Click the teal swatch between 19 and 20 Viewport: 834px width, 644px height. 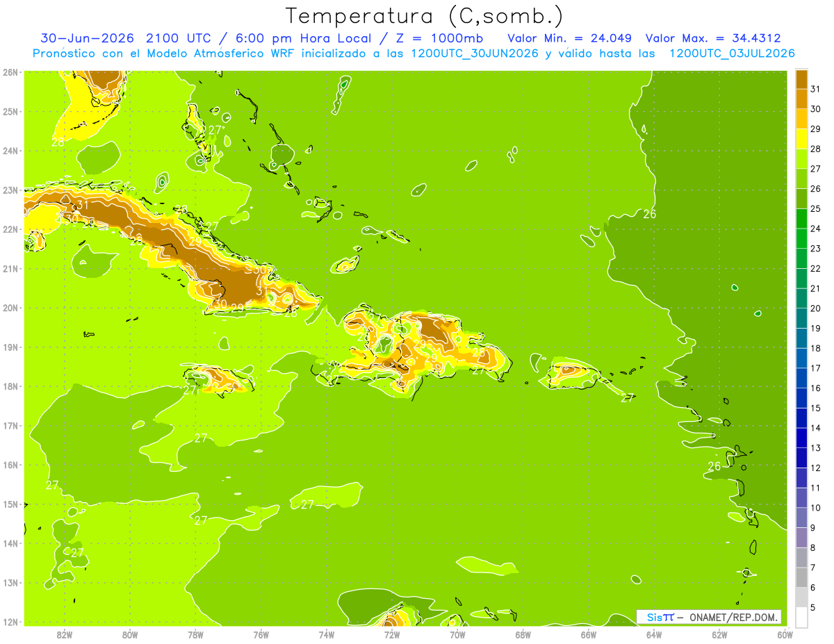[x=801, y=317]
